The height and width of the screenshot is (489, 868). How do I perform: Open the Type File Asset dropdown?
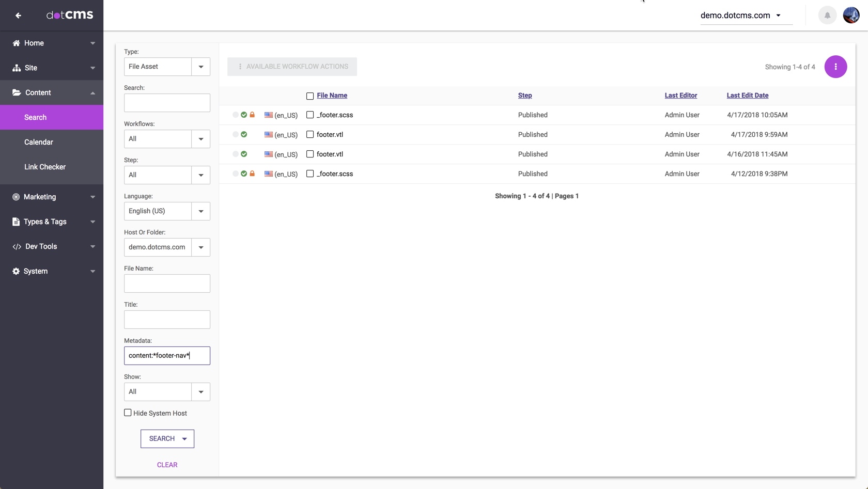pyautogui.click(x=200, y=67)
